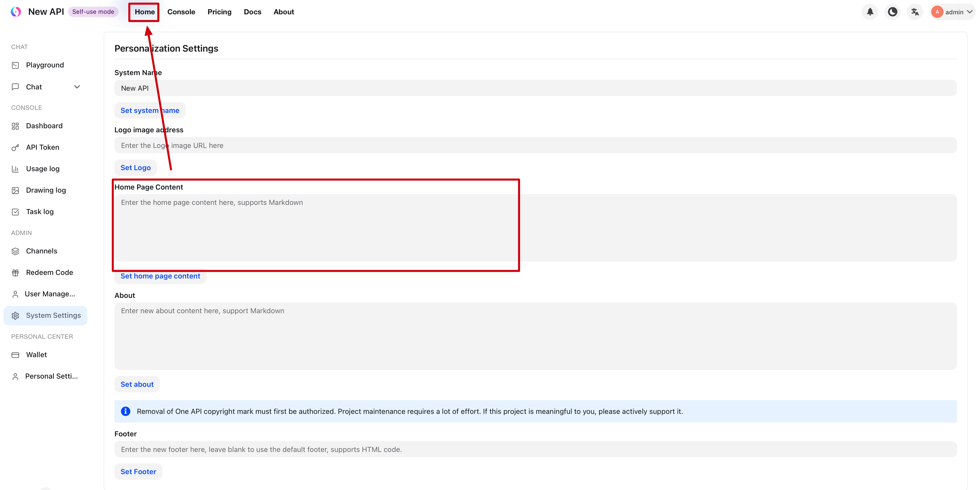
Task: Open the language translation switcher
Action: click(915, 12)
